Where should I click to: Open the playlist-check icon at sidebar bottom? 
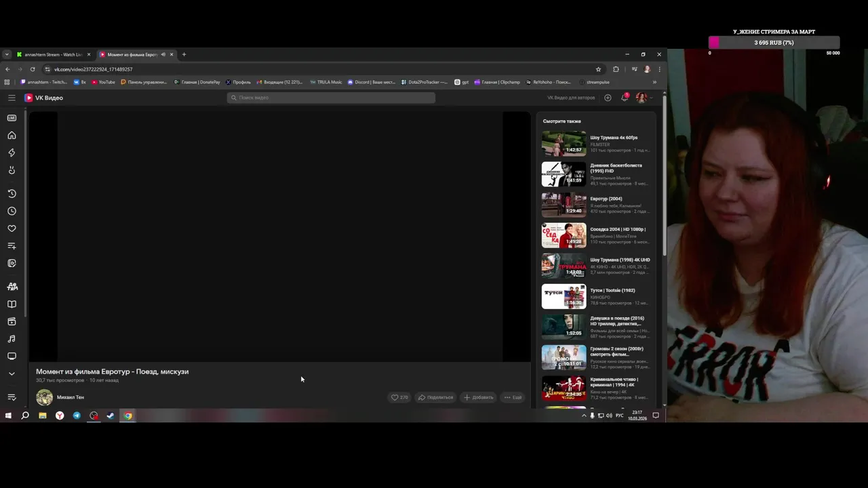click(12, 397)
